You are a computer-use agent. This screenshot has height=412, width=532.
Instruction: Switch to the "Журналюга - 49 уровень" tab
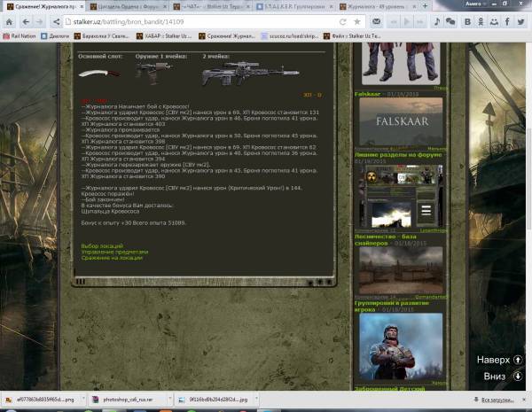pyautogui.click(x=376, y=6)
